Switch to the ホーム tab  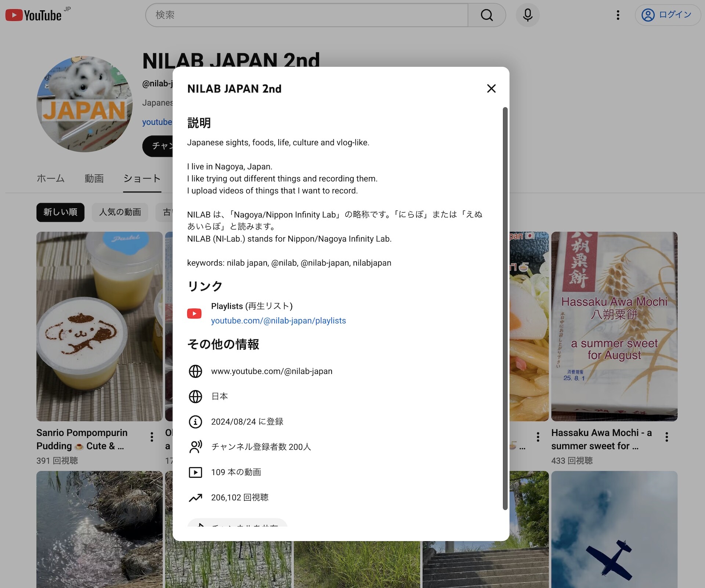click(x=51, y=178)
